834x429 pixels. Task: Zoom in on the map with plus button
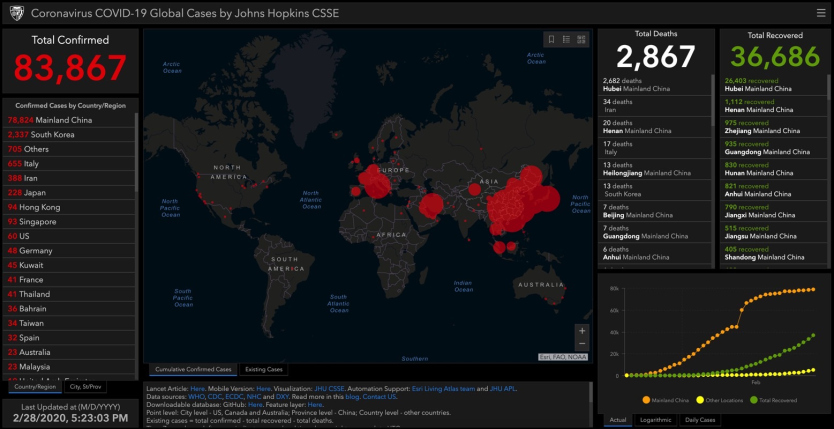(582, 330)
